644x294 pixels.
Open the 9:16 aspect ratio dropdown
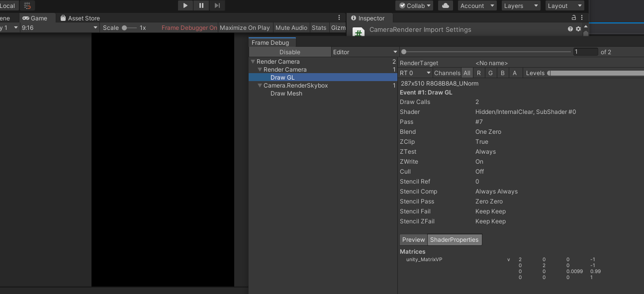(x=60, y=28)
